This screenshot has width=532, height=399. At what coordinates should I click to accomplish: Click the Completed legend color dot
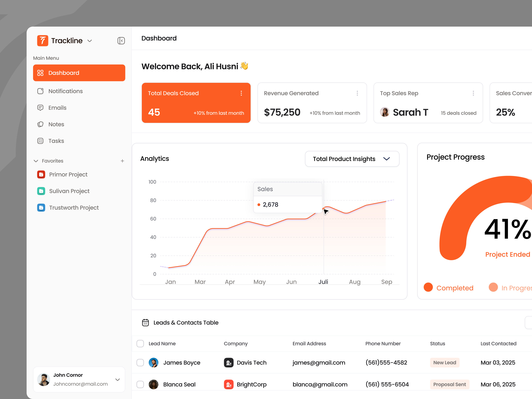[428, 287]
